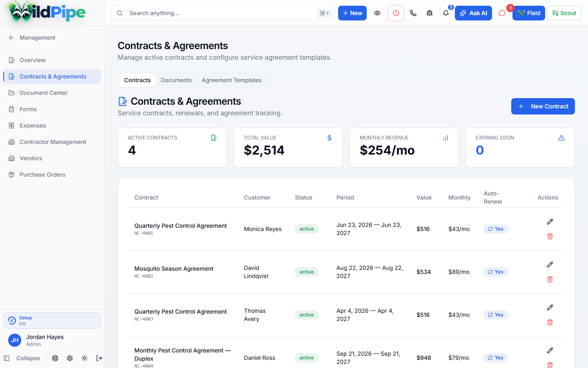
Task: Click the Overview sidebar item
Action: pos(52,60)
